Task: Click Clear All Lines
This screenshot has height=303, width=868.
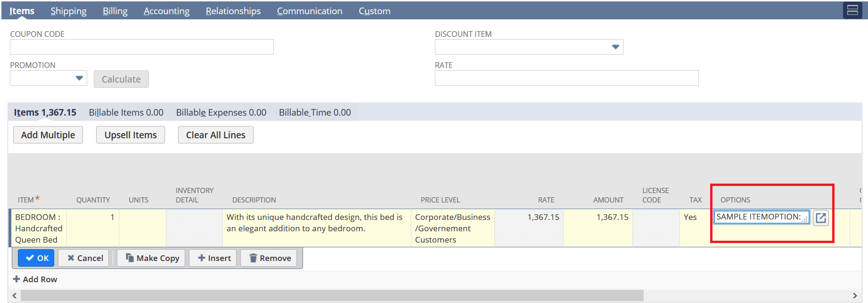Action: tap(215, 135)
